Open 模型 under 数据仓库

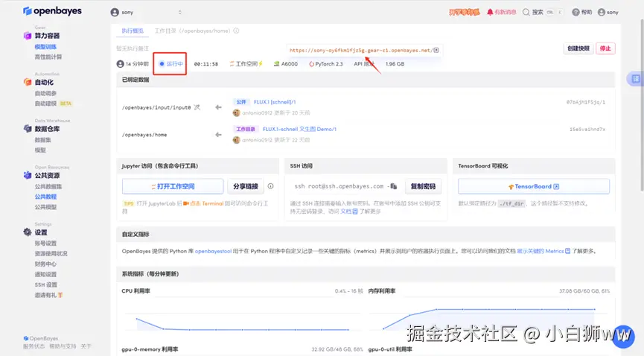click(x=40, y=150)
